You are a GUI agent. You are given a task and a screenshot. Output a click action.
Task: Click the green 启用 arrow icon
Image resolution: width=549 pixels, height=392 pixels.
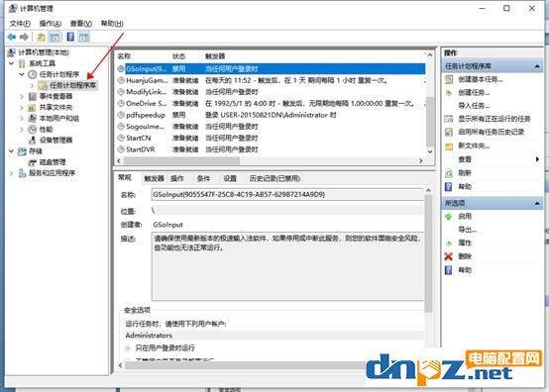(449, 217)
